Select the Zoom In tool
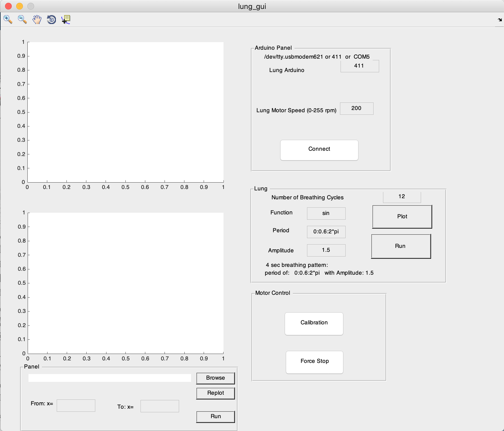 [x=8, y=20]
